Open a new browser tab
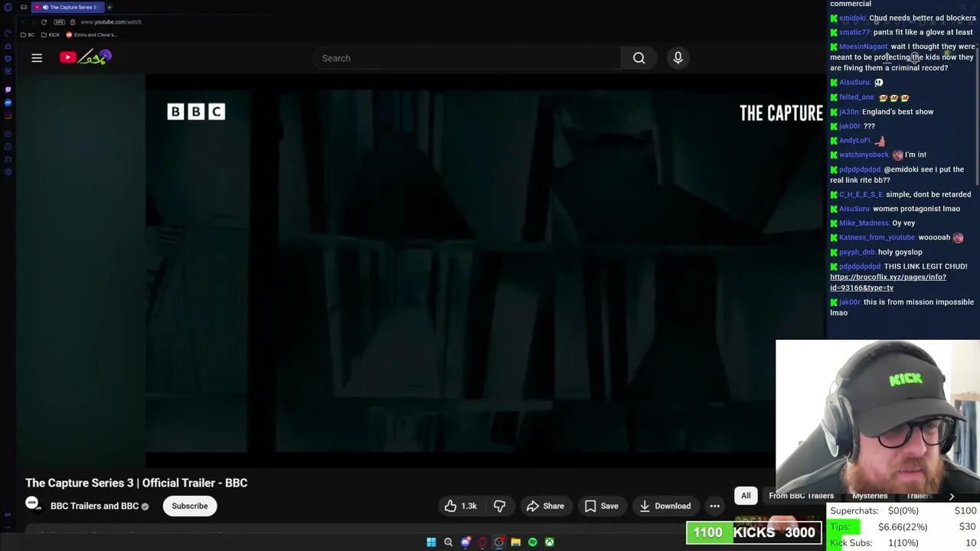Viewport: 980px width, 551px height. pos(109,7)
